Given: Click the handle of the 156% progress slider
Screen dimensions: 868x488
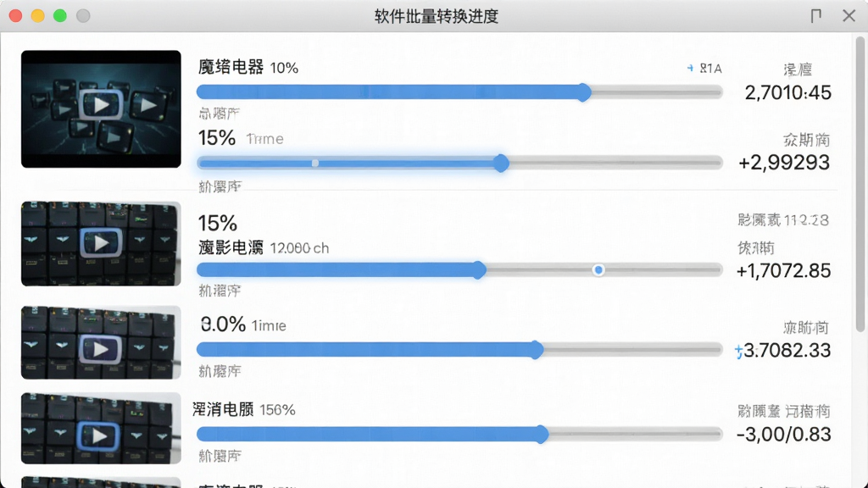Looking at the screenshot, I should pos(542,435).
